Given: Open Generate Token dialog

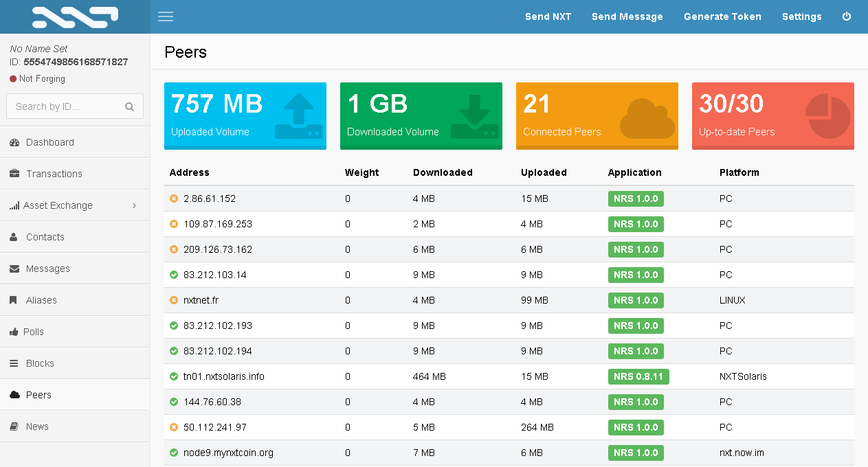Looking at the screenshot, I should pos(722,16).
